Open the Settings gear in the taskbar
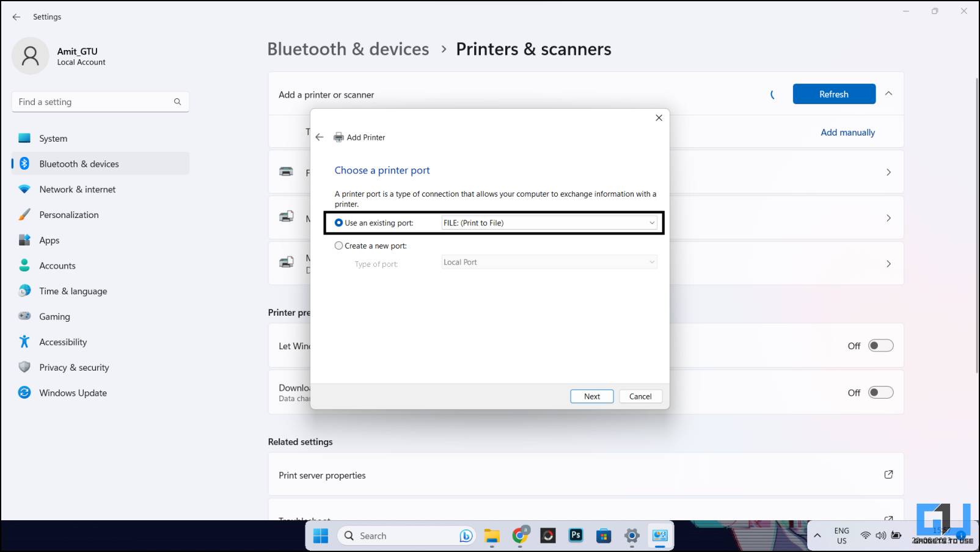 (x=632, y=536)
